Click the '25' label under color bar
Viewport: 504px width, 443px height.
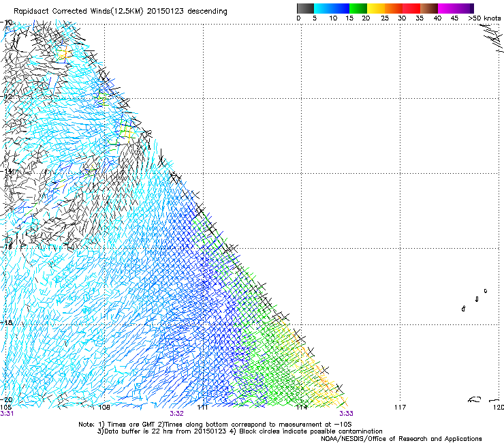[x=385, y=18]
